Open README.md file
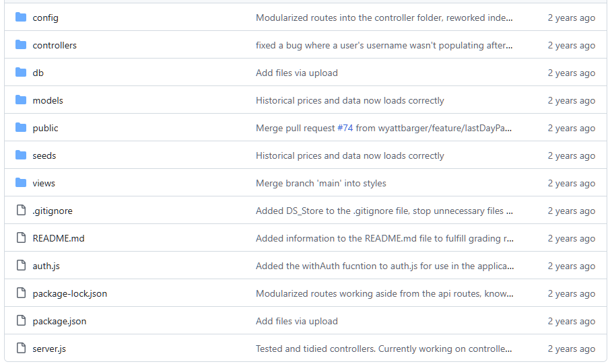This screenshot has height=364, width=612. (59, 238)
